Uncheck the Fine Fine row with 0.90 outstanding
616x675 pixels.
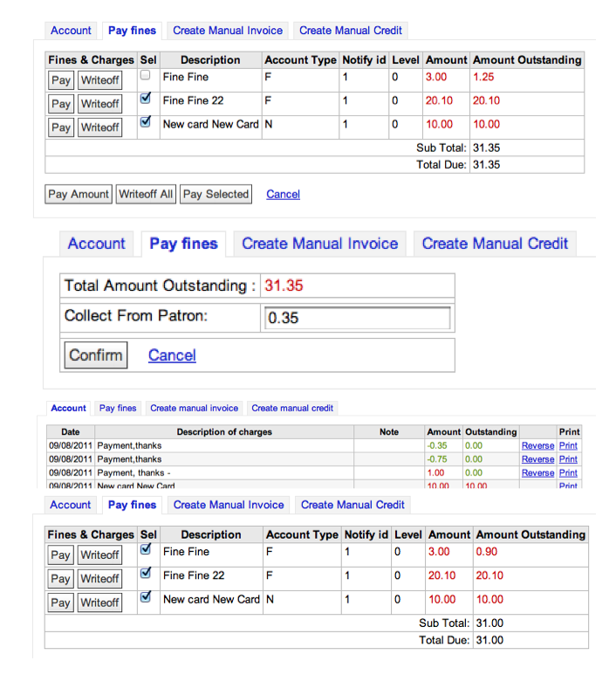click(146, 549)
